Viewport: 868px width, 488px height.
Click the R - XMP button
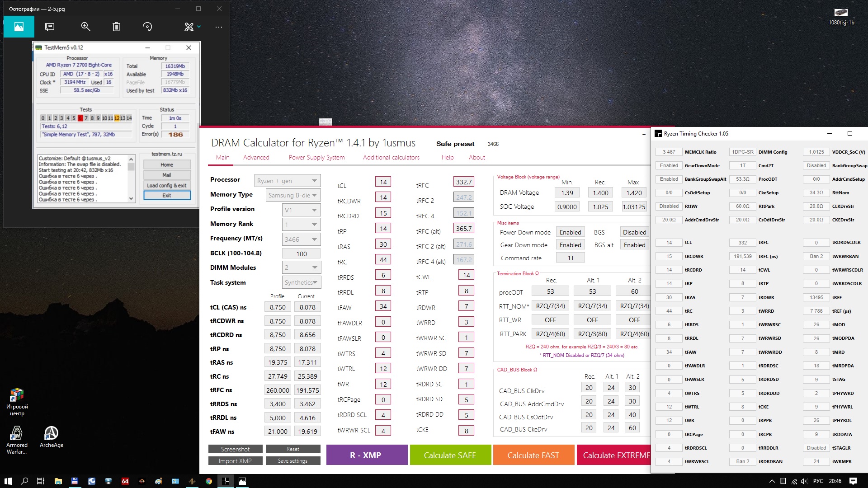366,455
